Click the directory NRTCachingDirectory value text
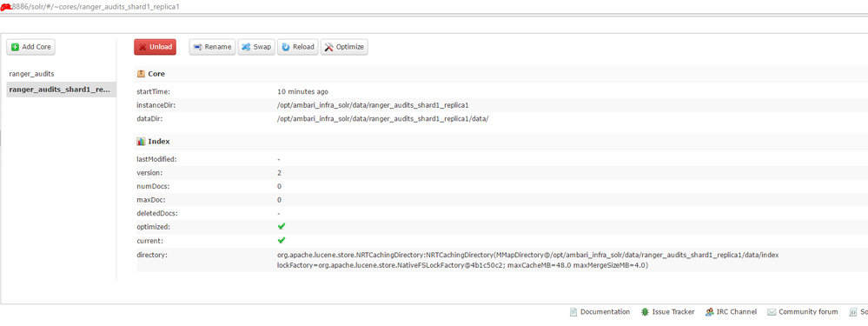 click(x=528, y=260)
